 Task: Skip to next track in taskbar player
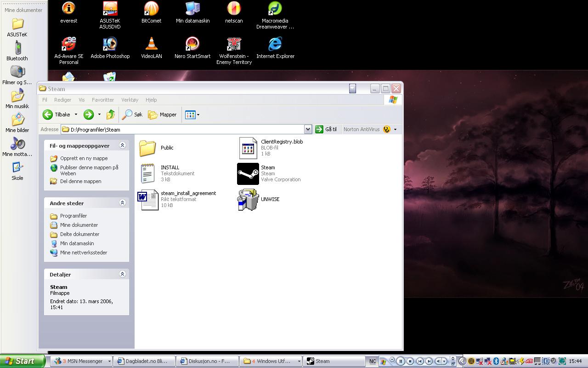pos(429,361)
